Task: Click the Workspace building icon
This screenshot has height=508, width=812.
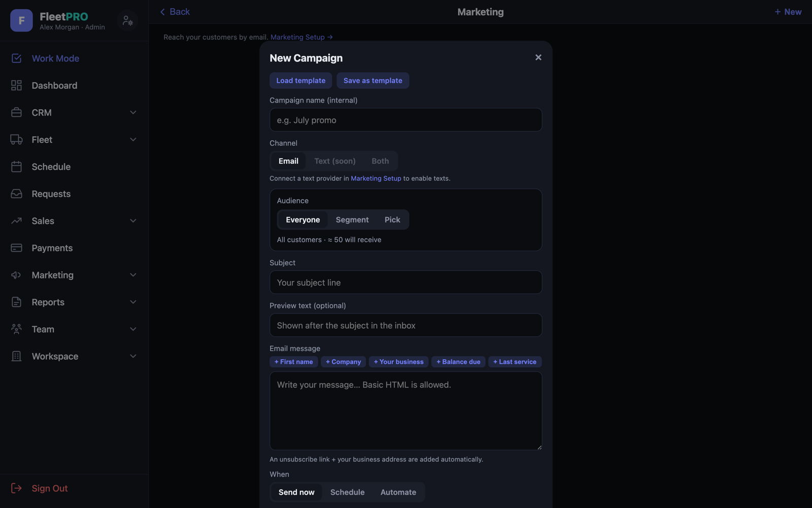Action: coord(16,356)
